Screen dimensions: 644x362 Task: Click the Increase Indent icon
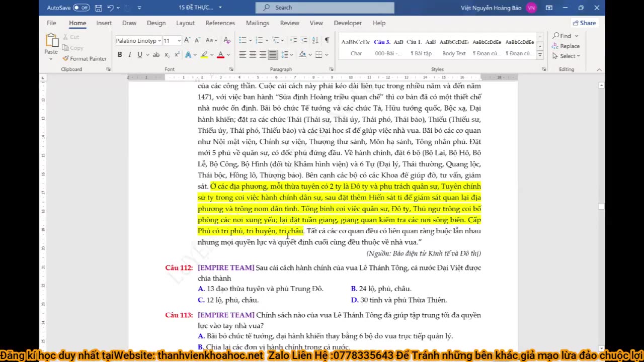coord(304,40)
